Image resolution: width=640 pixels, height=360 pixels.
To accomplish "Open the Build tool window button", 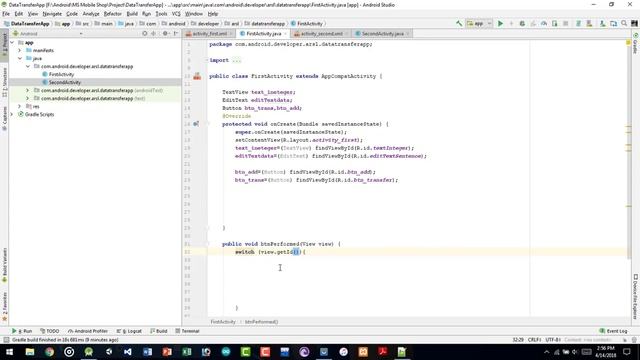I will 159,331.
